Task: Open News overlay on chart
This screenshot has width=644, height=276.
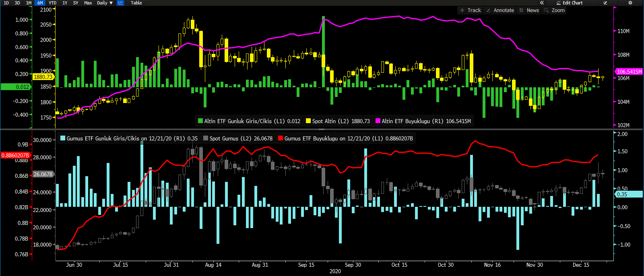Action: [x=529, y=10]
